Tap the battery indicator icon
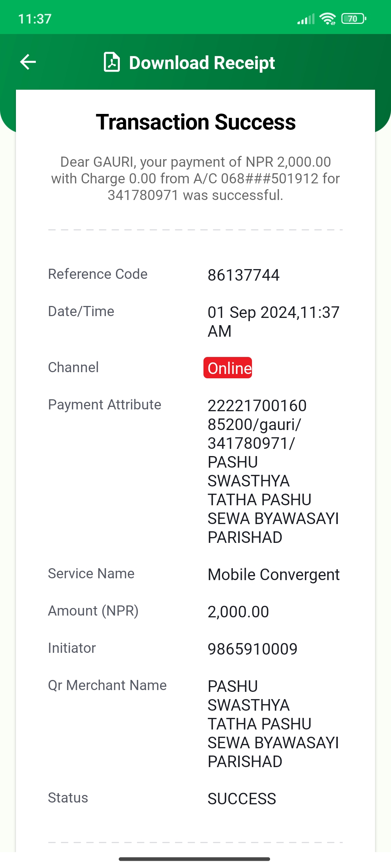 click(354, 18)
